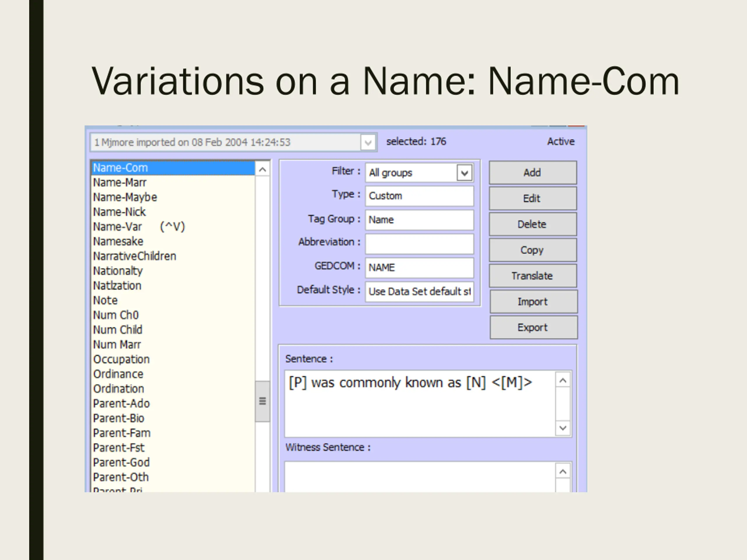
Task: Click the Edit button
Action: click(533, 199)
